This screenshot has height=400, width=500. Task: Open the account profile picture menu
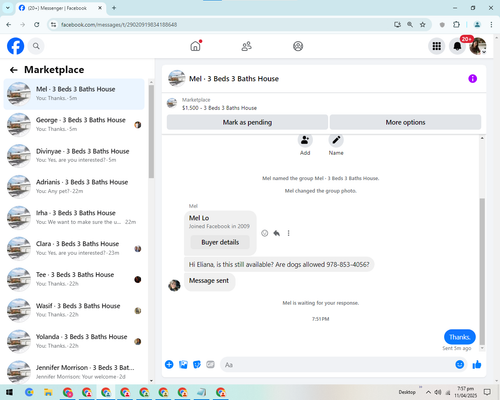(x=478, y=46)
